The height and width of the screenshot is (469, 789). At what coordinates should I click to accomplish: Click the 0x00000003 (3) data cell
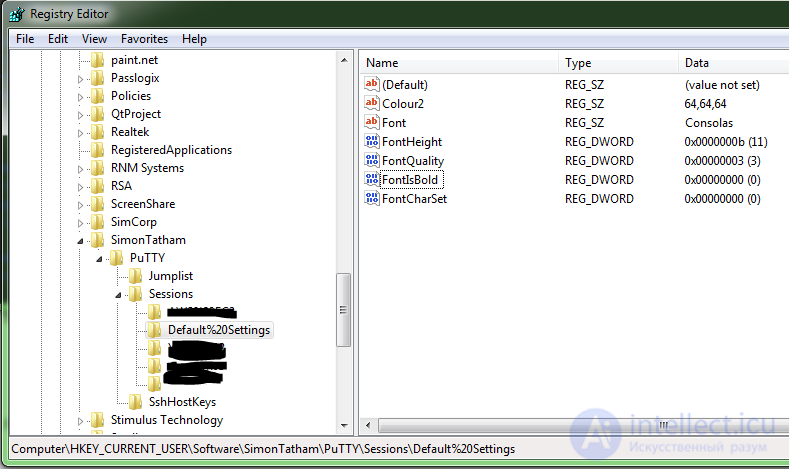pos(722,161)
